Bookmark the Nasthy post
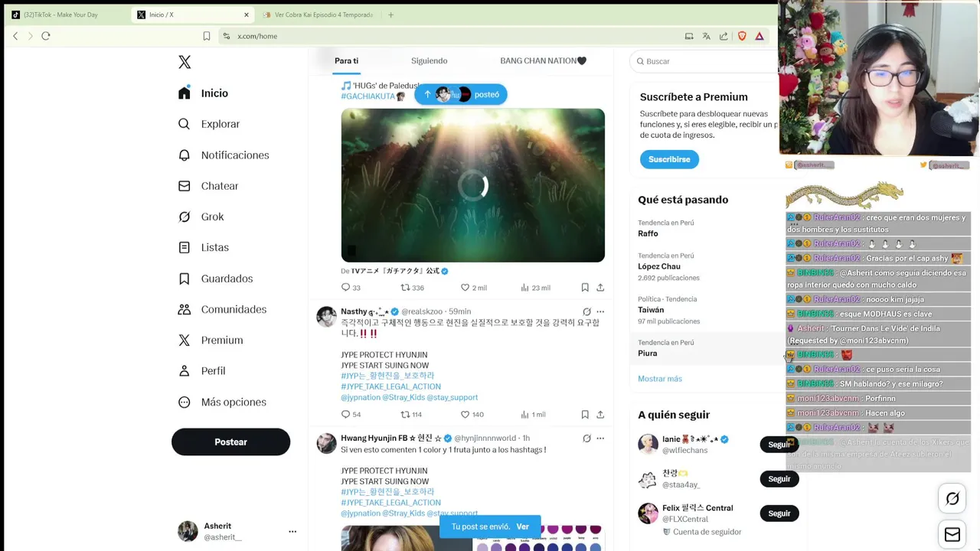 tap(585, 415)
